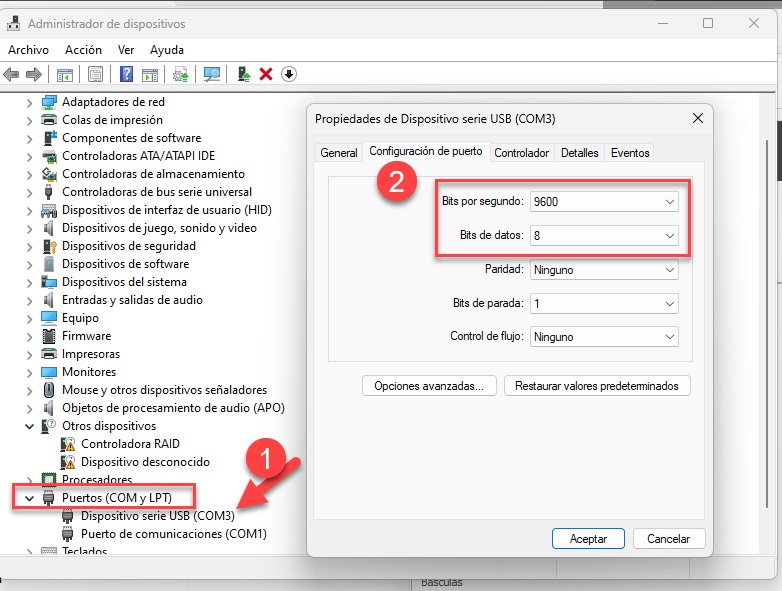This screenshot has width=782, height=591.
Task: Select Componentes de software tree row
Action: tap(132, 138)
